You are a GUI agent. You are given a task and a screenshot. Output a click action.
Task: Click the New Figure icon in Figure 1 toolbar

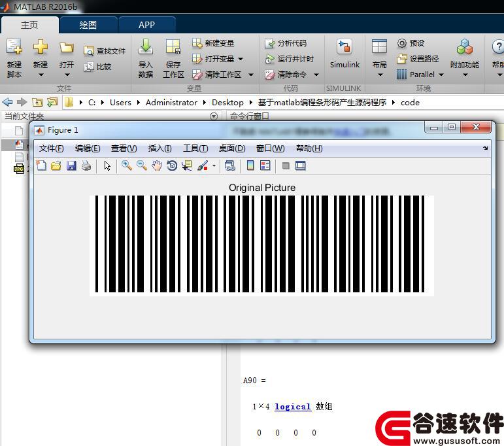pos(41,165)
